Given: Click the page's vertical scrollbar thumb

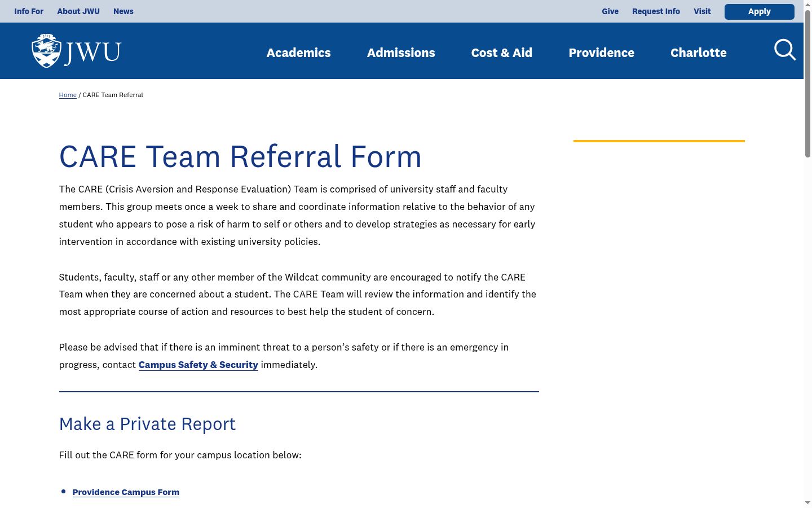Looking at the screenshot, I should pyautogui.click(x=807, y=84).
